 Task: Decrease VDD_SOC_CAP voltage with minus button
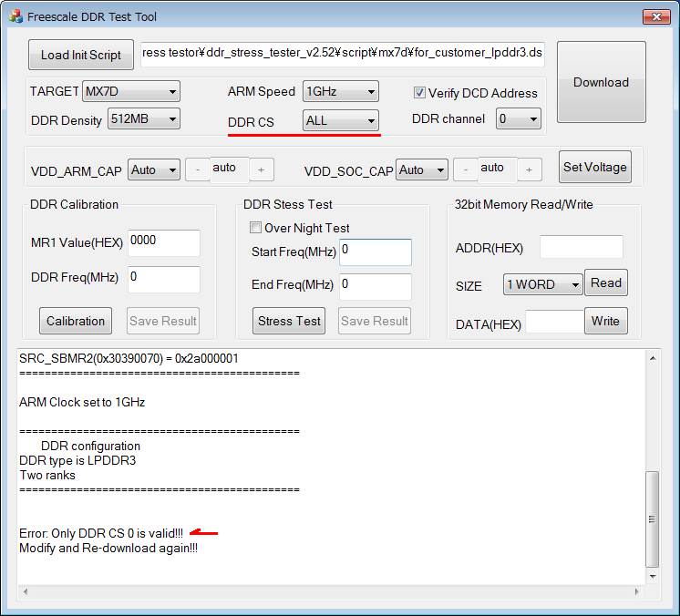point(466,169)
